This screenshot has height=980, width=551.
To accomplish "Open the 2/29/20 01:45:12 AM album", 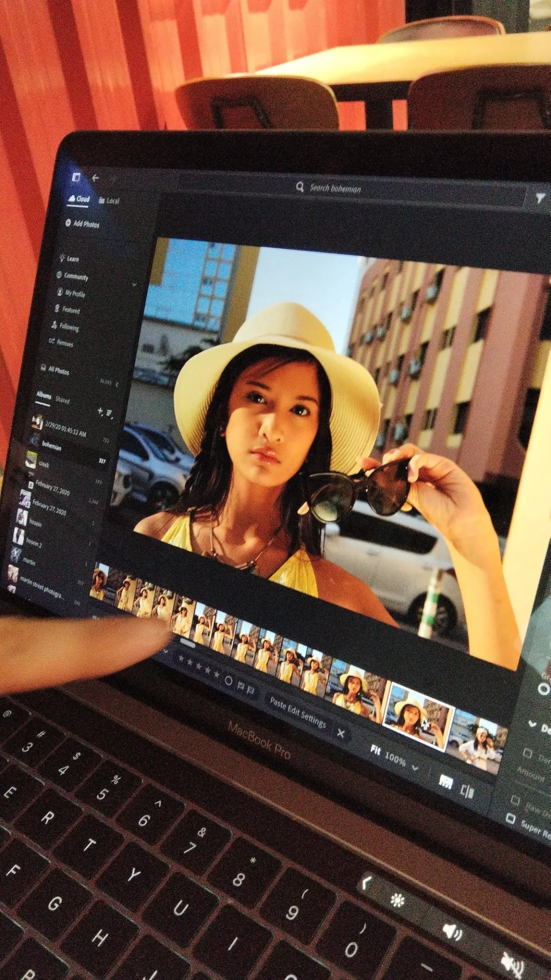I will [65, 430].
